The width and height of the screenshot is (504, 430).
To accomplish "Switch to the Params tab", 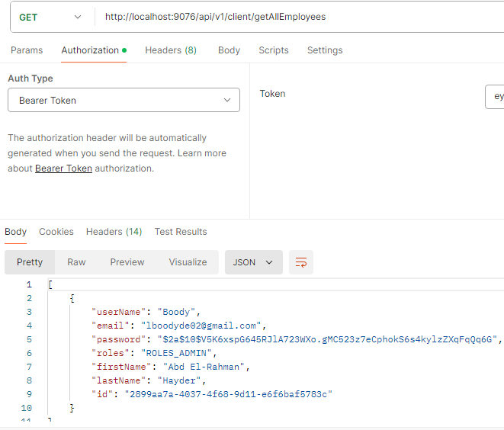I will pyautogui.click(x=27, y=50).
